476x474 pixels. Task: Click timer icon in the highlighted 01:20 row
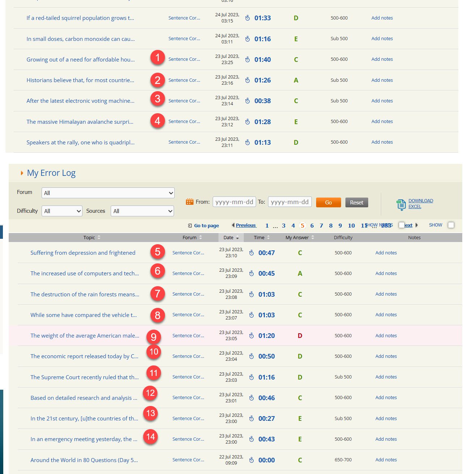[x=251, y=336]
